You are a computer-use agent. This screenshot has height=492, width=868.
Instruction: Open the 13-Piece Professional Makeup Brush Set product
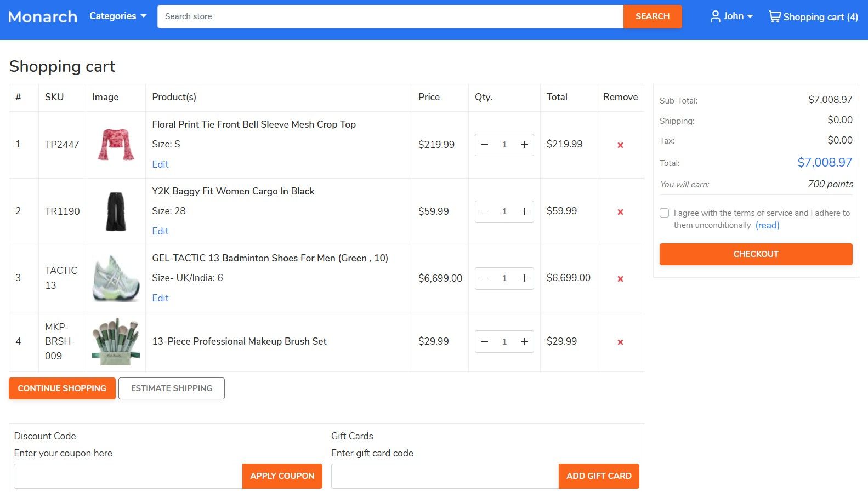point(239,341)
